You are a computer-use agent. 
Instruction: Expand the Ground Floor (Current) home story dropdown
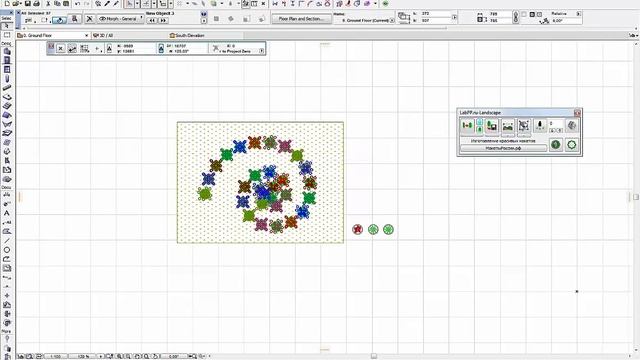point(392,20)
